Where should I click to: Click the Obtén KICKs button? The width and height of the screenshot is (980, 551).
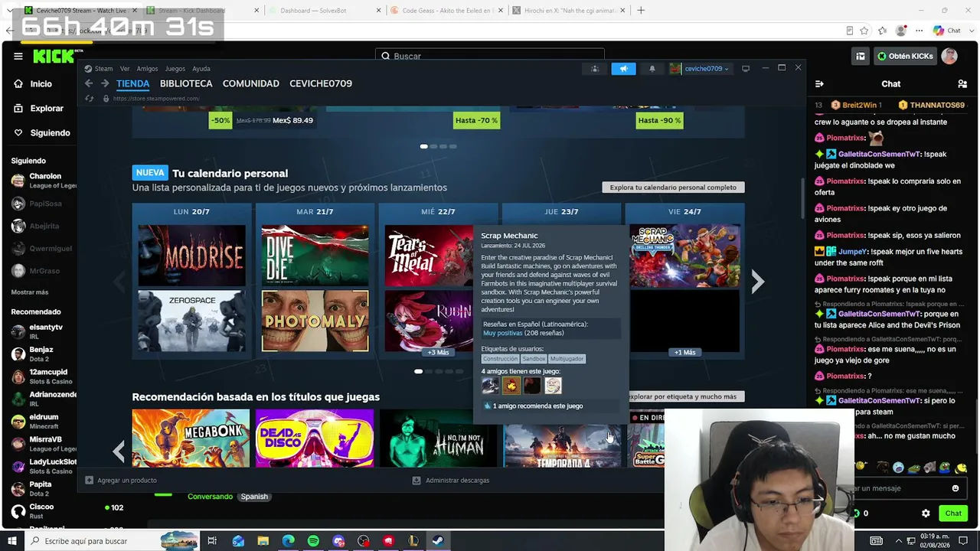(905, 56)
